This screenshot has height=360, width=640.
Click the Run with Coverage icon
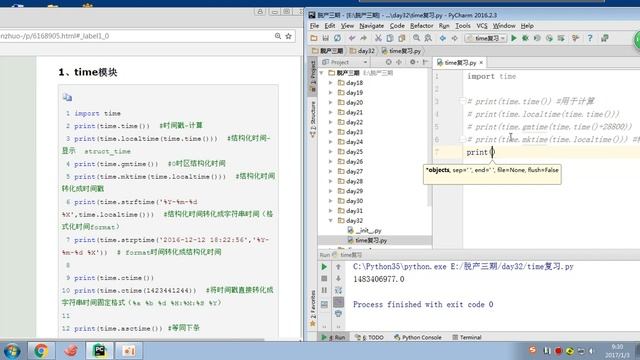pyautogui.click(x=537, y=38)
